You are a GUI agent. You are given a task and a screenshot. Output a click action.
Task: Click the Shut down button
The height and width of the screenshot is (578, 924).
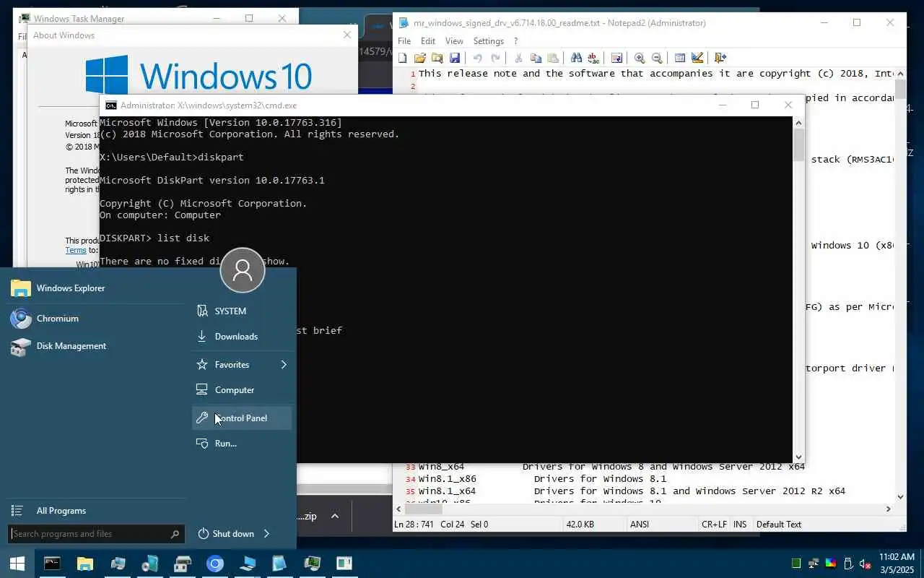tap(227, 534)
